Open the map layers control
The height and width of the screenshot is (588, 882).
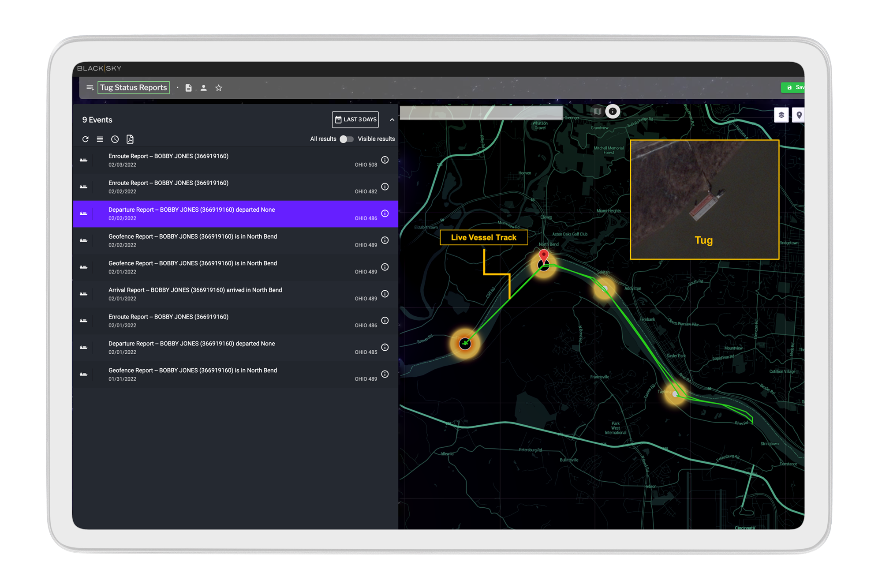[781, 115]
